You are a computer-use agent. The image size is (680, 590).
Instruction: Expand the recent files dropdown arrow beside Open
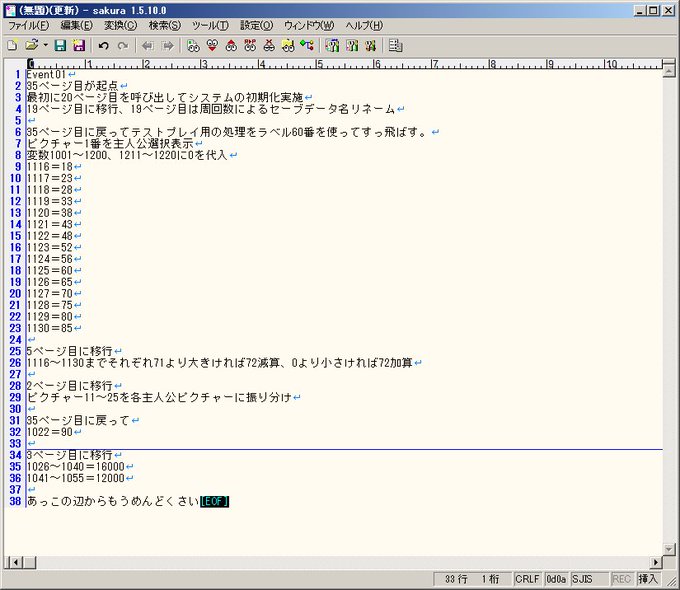pyautogui.click(x=45, y=45)
